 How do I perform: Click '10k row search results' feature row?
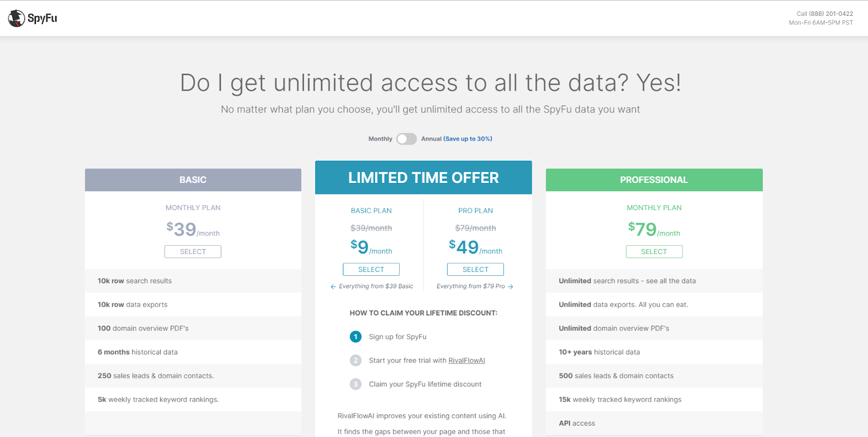click(x=193, y=281)
